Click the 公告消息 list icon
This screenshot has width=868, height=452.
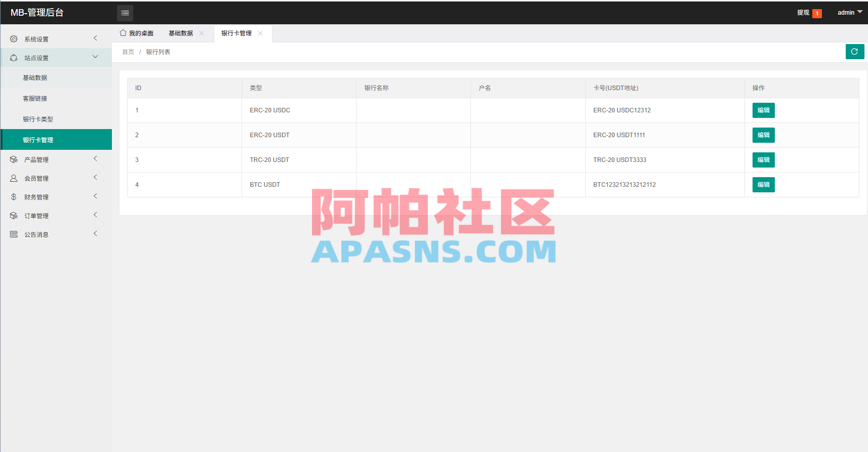click(14, 234)
